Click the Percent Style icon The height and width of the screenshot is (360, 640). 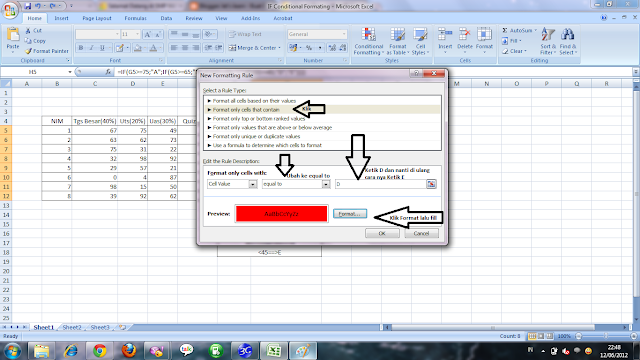click(309, 48)
